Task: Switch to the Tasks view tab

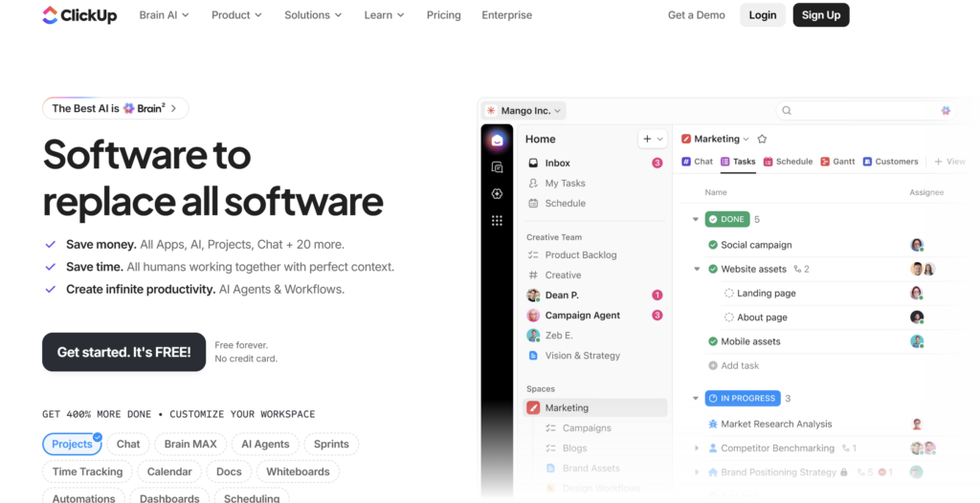Action: [738, 162]
